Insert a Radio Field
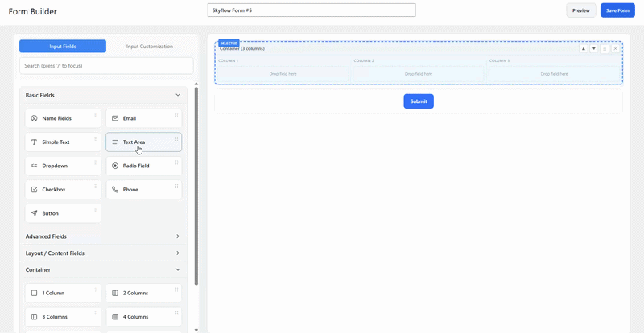Image resolution: width=644 pixels, height=333 pixels. point(144,166)
